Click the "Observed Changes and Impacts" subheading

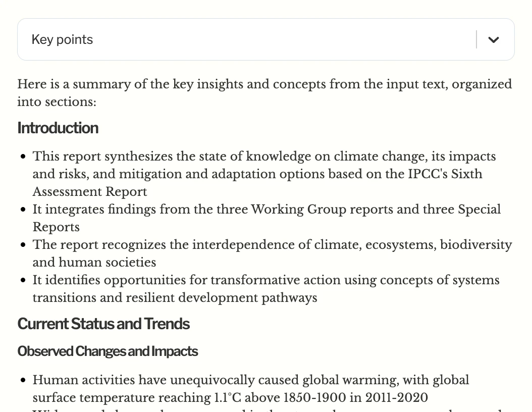108,351
